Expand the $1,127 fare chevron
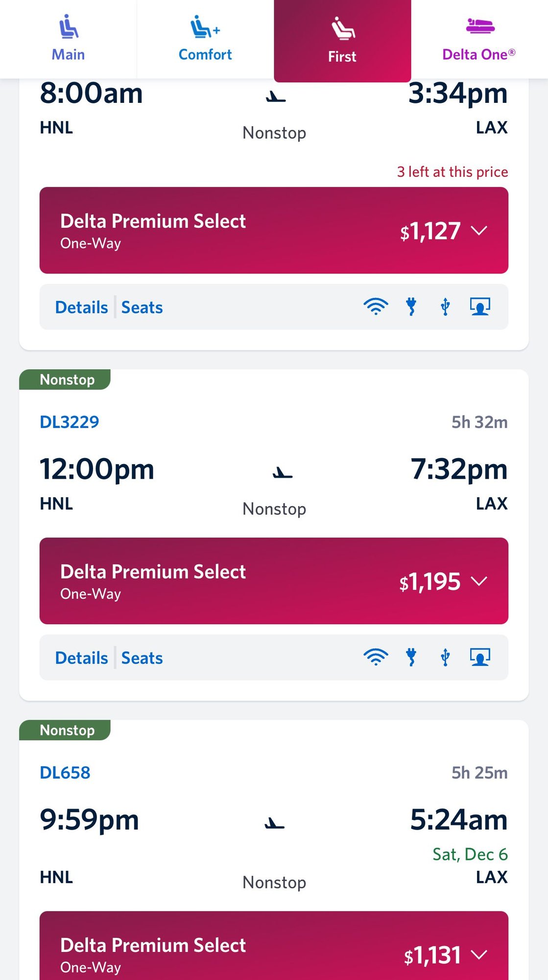Image resolution: width=548 pixels, height=980 pixels. (478, 230)
